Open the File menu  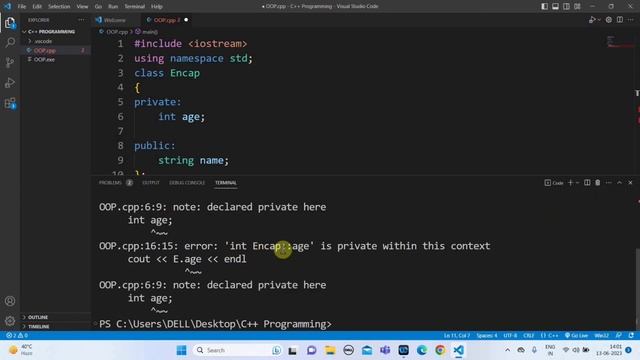pos(22,6)
